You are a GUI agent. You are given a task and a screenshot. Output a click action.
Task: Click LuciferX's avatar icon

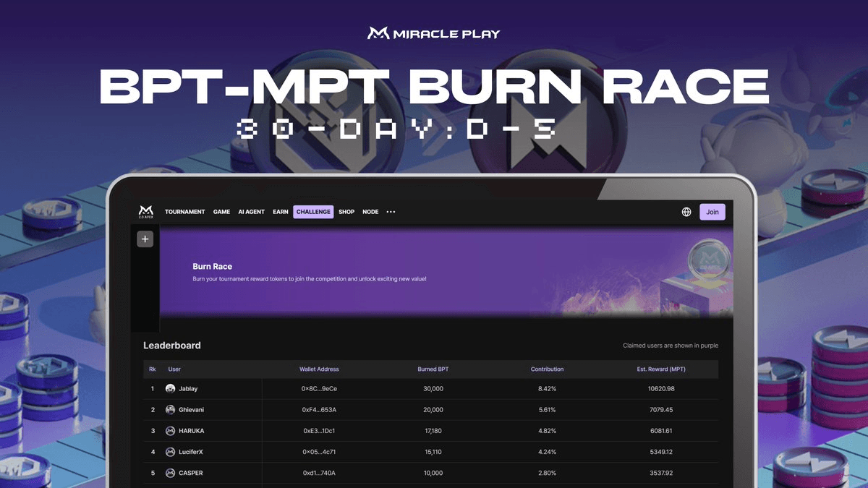coord(170,452)
